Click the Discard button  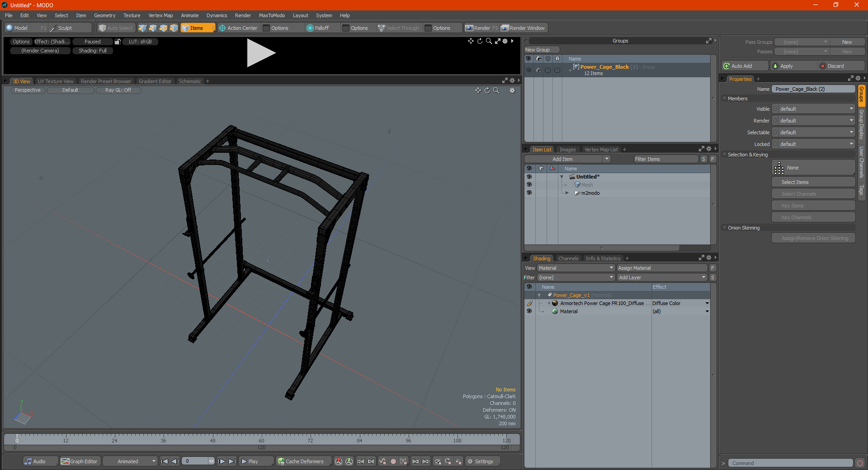pyautogui.click(x=841, y=66)
